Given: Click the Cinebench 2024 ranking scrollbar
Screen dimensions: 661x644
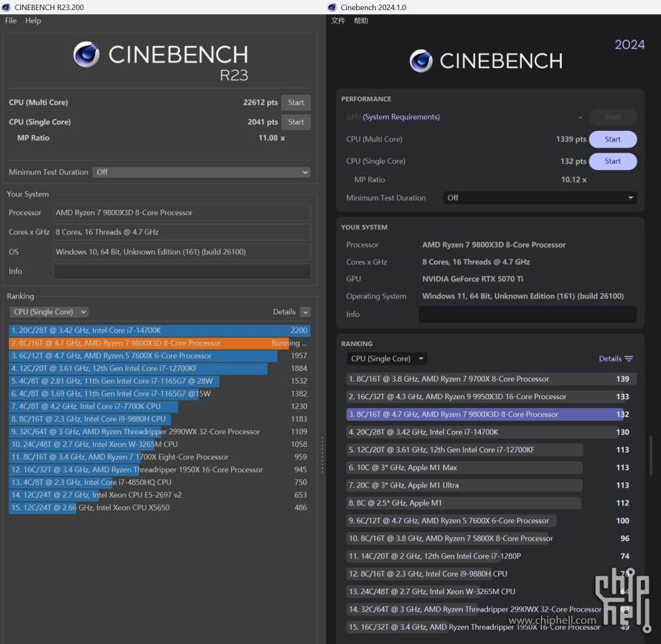Looking at the screenshot, I should tap(651, 455).
